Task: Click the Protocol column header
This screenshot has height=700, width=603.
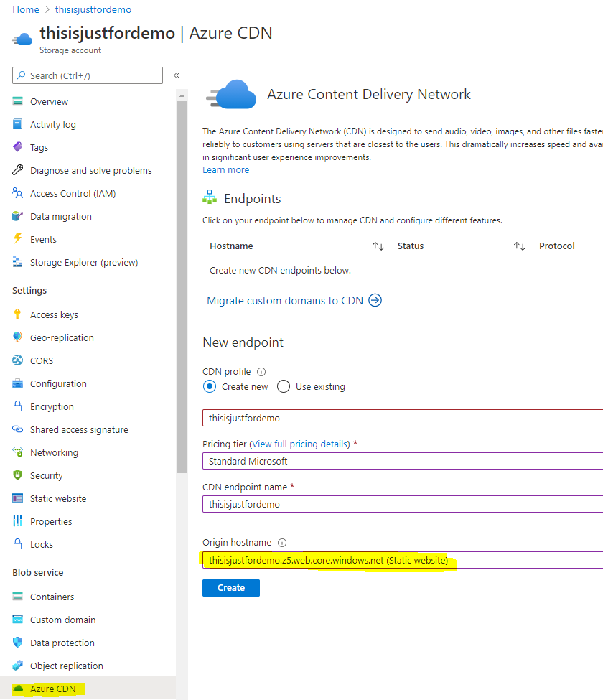Action: (x=556, y=246)
